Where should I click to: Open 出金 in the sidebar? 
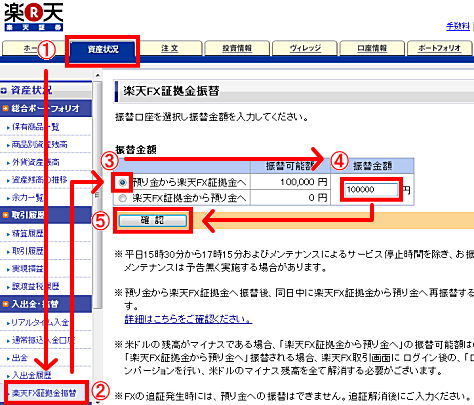coord(20,358)
